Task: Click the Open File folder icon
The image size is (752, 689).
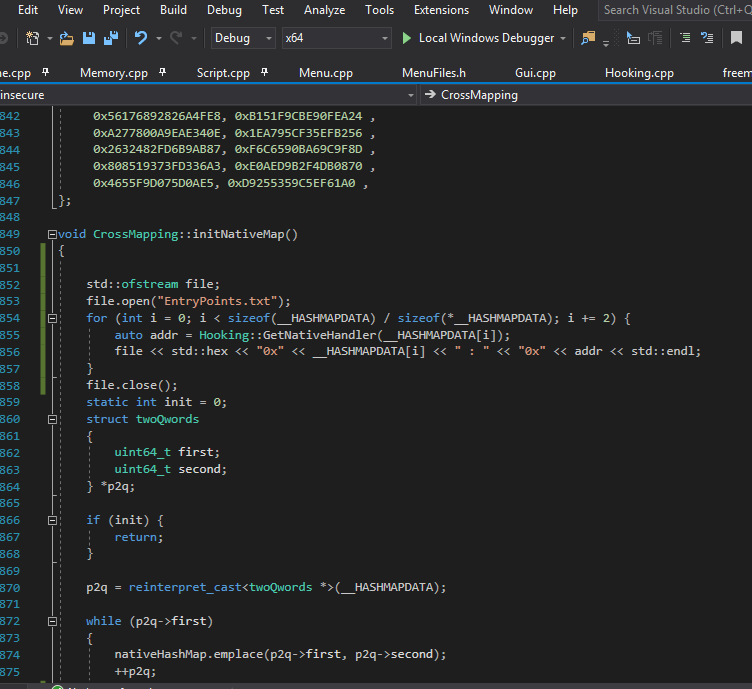Action: click(x=66, y=39)
